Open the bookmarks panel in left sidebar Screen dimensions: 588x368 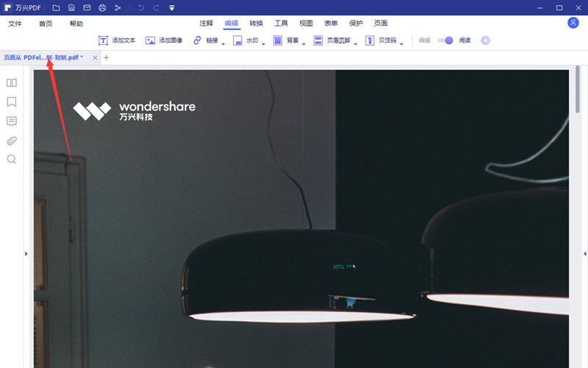coord(12,102)
